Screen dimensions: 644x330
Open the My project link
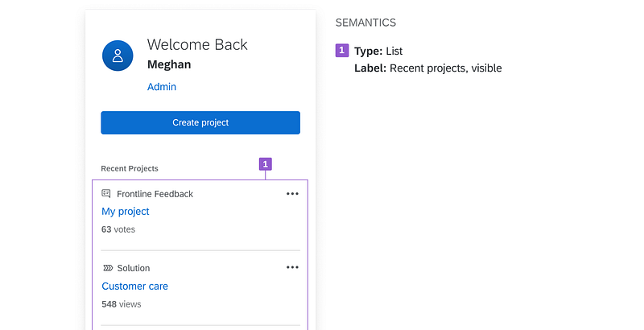[126, 212]
